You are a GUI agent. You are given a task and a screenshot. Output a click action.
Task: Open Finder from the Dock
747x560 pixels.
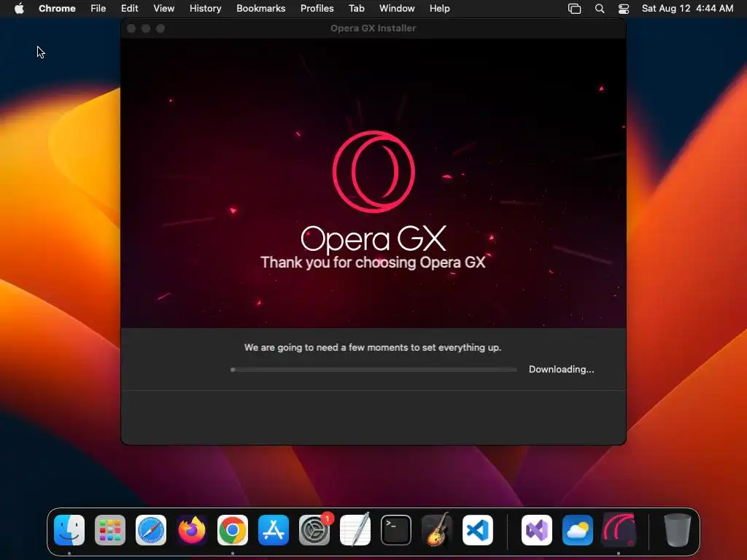click(69, 530)
